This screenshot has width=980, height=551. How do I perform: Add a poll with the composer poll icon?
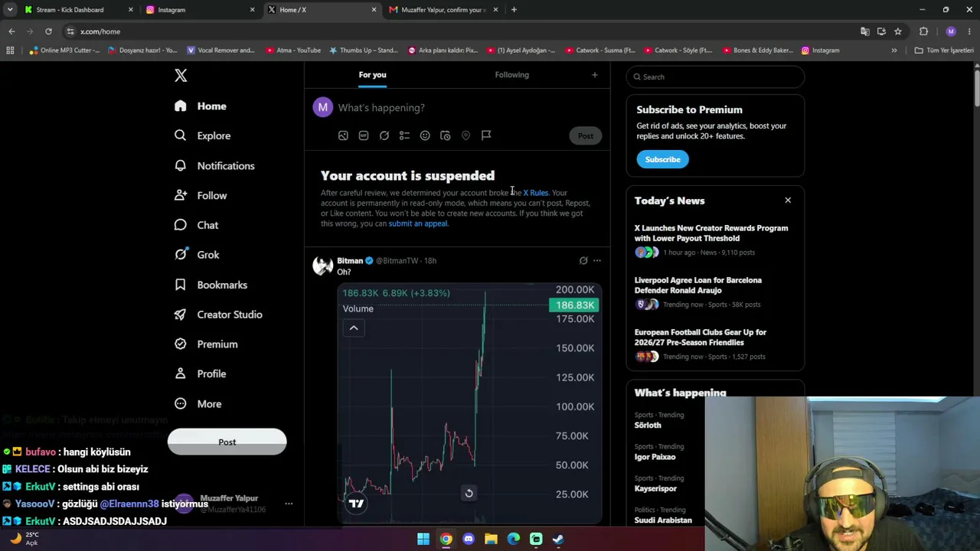404,135
